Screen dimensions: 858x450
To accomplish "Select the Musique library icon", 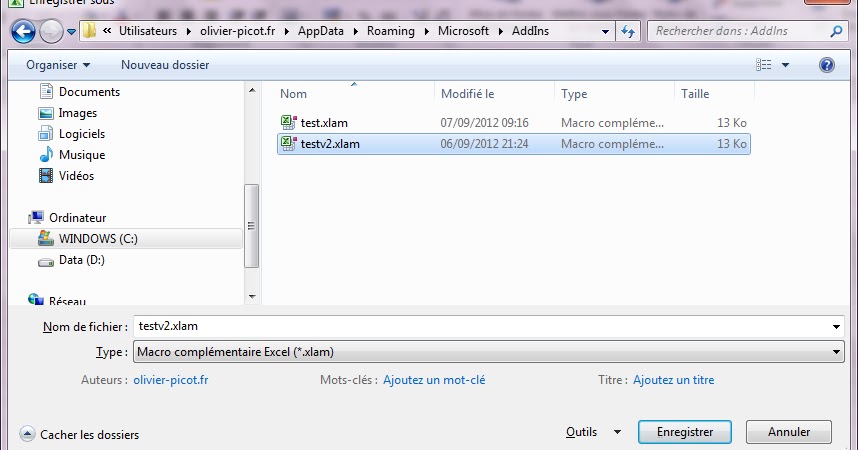I will pos(46,155).
